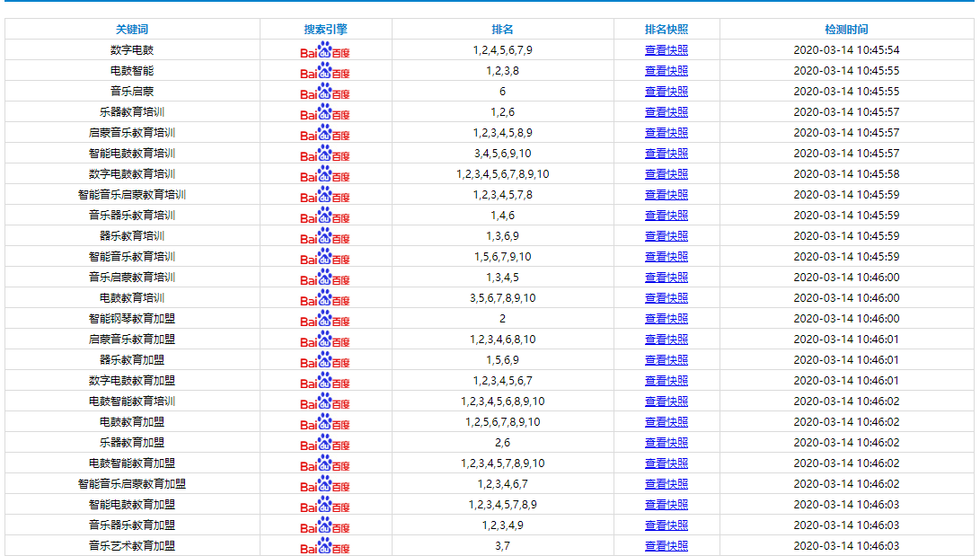This screenshot has width=980, height=556.
Task: Click ranking 2,6 in 乐器教育加盟 row
Action: tap(502, 442)
